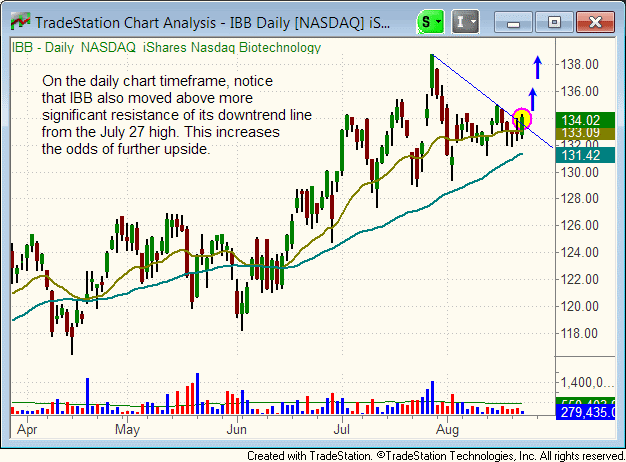Image resolution: width=626 pixels, height=462 pixels.
Task: Click the Apr date axis label
Action: click(27, 430)
